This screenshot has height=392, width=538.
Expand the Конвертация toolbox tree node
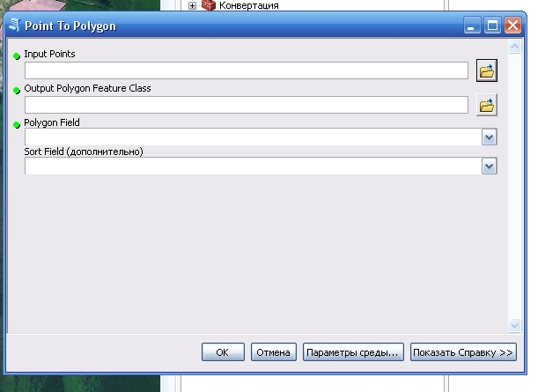[192, 5]
